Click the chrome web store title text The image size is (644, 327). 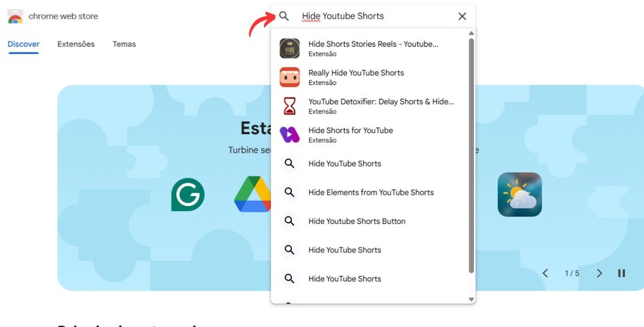[63, 16]
